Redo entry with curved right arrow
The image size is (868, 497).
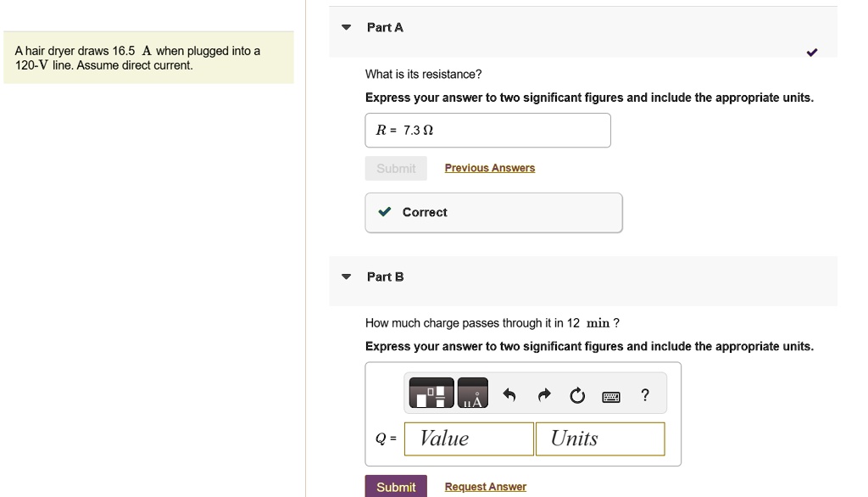[x=544, y=395]
